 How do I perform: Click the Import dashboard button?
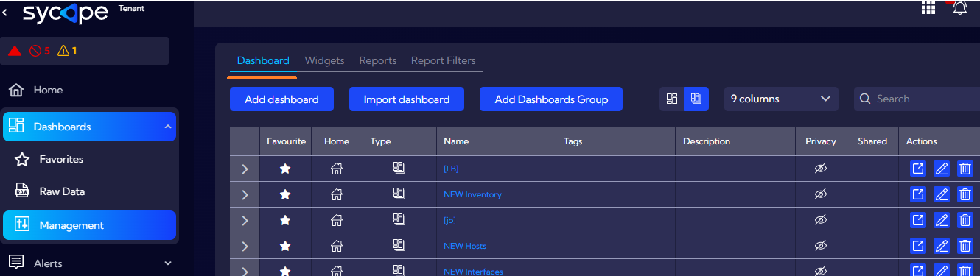coord(407,99)
